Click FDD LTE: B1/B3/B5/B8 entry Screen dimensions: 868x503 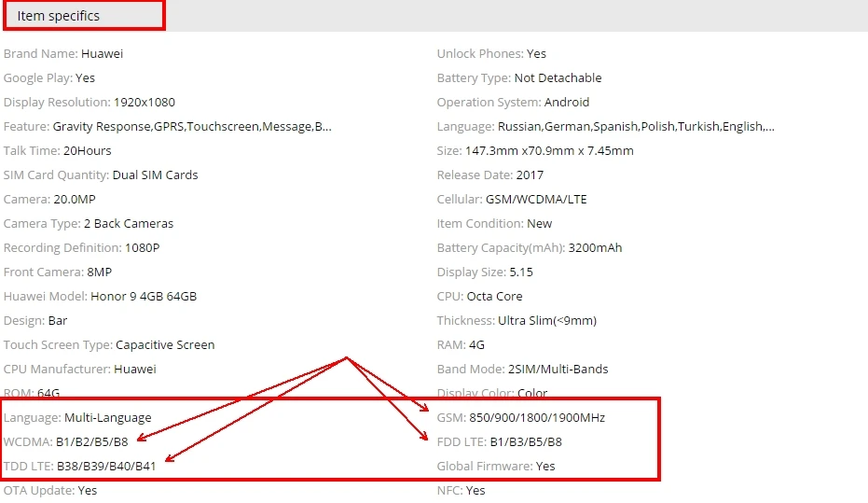[500, 442]
